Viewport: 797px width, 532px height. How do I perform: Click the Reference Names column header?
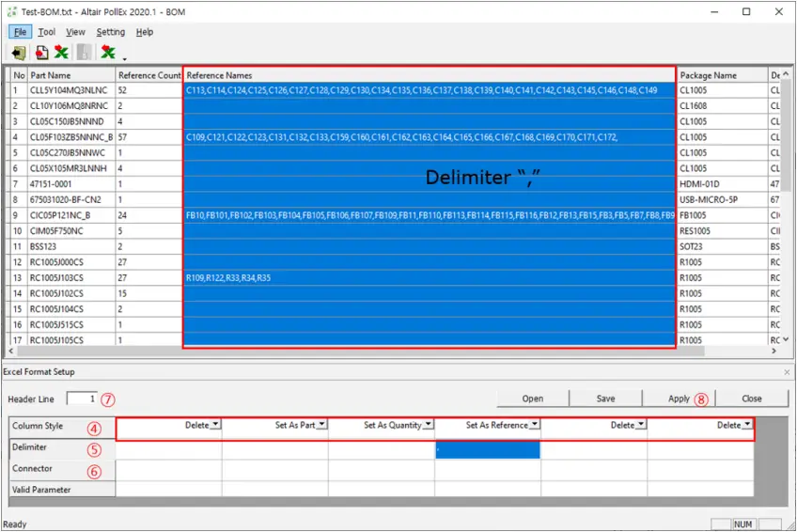pyautogui.click(x=430, y=75)
